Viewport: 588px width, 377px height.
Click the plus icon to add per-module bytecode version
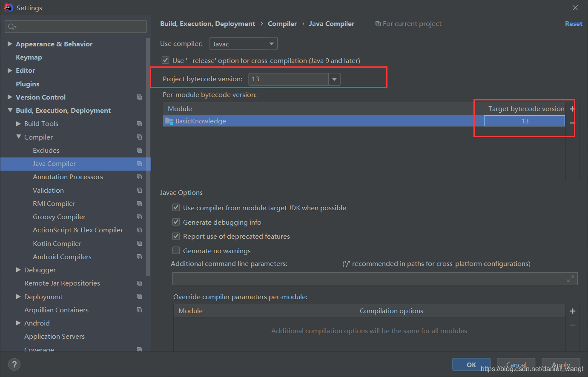[572, 109]
